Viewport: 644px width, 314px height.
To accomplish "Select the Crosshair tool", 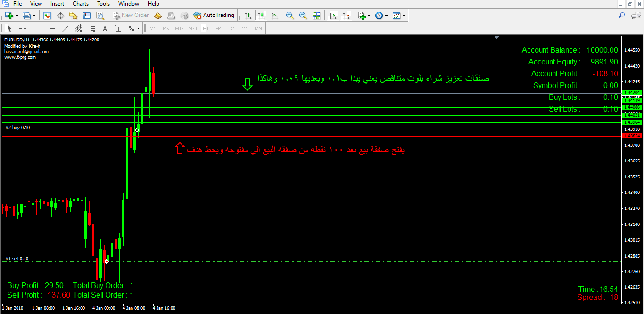I will coord(22,28).
